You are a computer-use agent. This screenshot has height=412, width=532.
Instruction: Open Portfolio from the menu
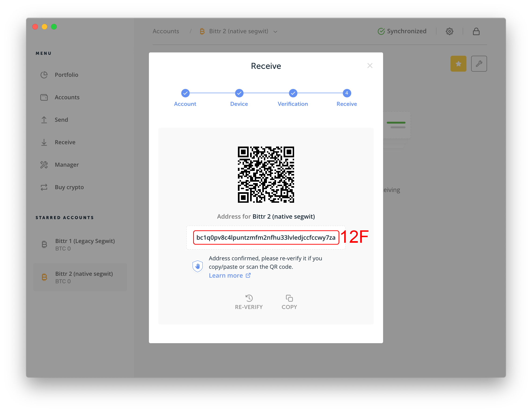point(66,75)
